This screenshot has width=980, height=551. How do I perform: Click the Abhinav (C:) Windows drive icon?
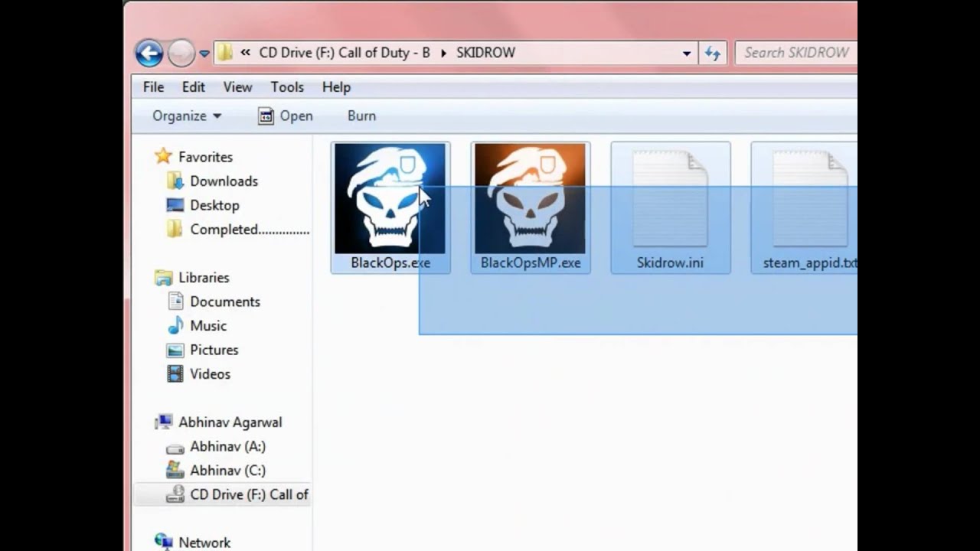point(175,470)
